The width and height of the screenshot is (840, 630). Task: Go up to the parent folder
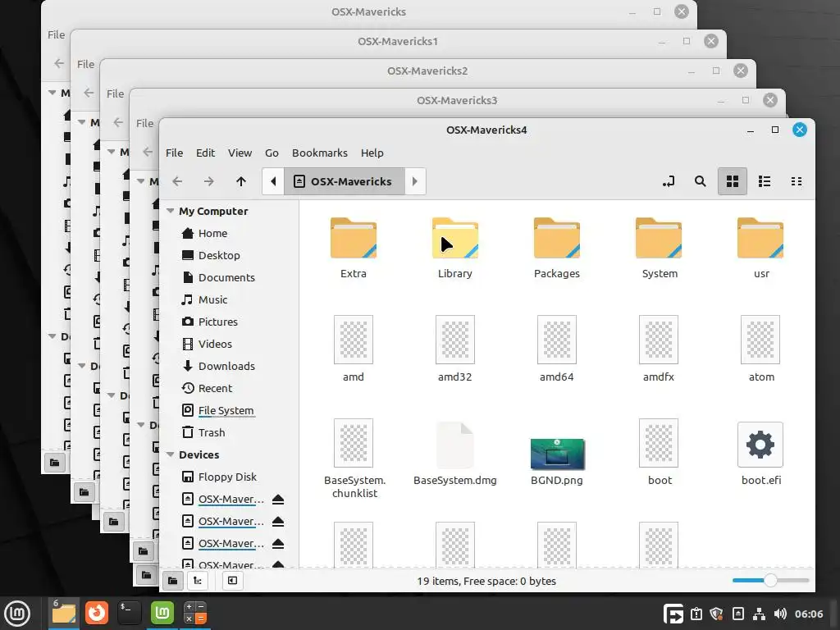pyautogui.click(x=241, y=181)
